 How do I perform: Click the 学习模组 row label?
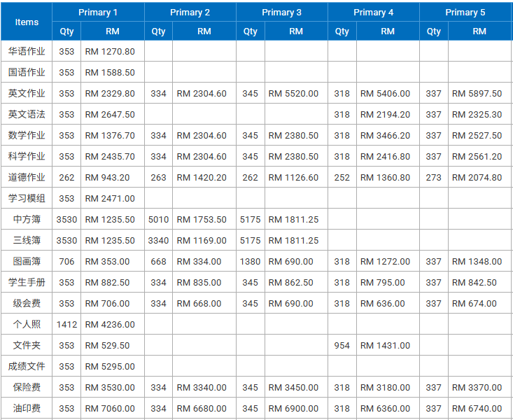[27, 197]
